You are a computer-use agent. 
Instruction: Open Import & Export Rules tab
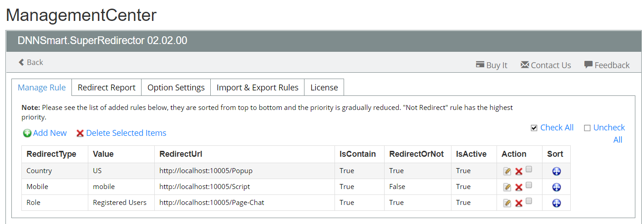[x=258, y=88]
